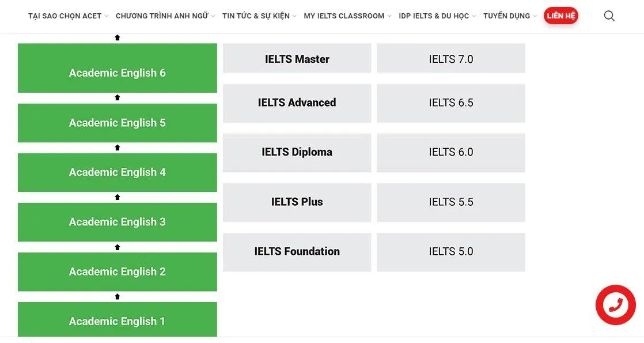Open the search magnifier icon
Image resolution: width=644 pixels, height=343 pixels.
(609, 16)
